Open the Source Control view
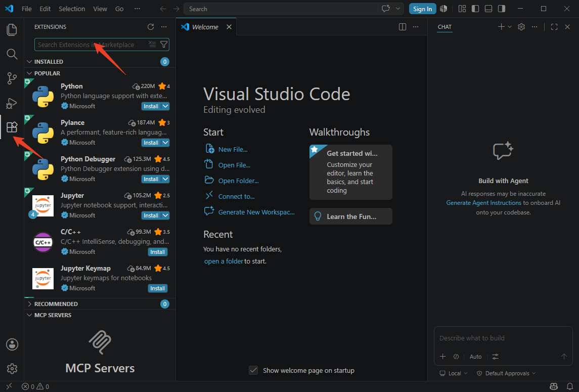The width and height of the screenshot is (579, 392). coord(12,78)
